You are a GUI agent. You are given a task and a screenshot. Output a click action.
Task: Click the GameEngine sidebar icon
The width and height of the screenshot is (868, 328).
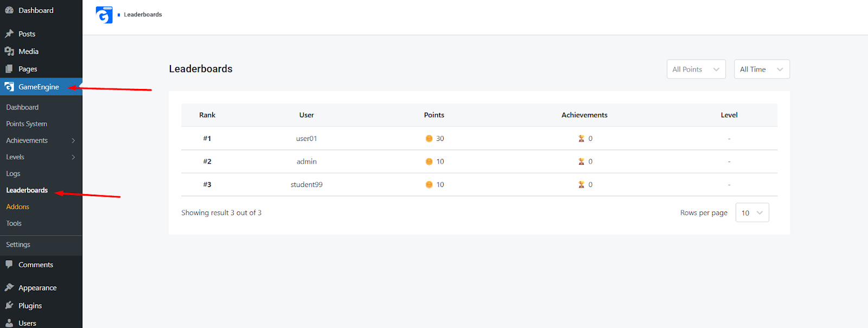click(x=9, y=87)
